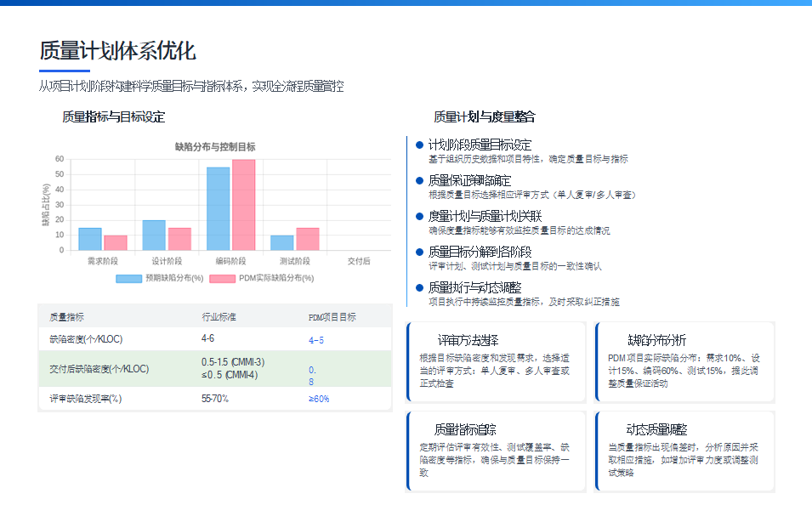The height and width of the screenshot is (505, 812).
Task: Click the 质量执行与动态调整 bullet title
Action: 474,288
